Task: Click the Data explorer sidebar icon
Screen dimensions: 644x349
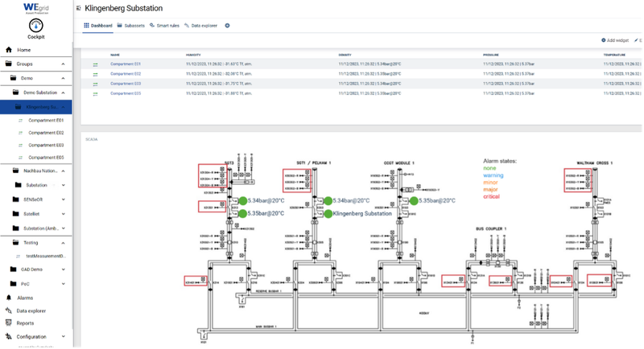Action: point(8,310)
